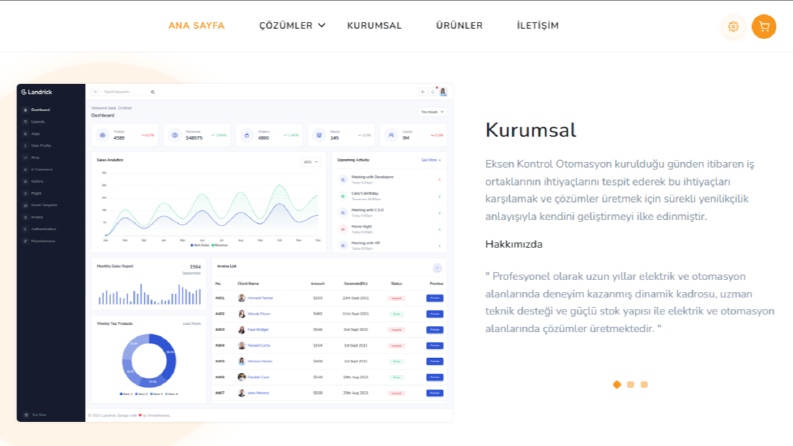Open the ÇÖZÜMLER navigation item

pyautogui.click(x=286, y=26)
